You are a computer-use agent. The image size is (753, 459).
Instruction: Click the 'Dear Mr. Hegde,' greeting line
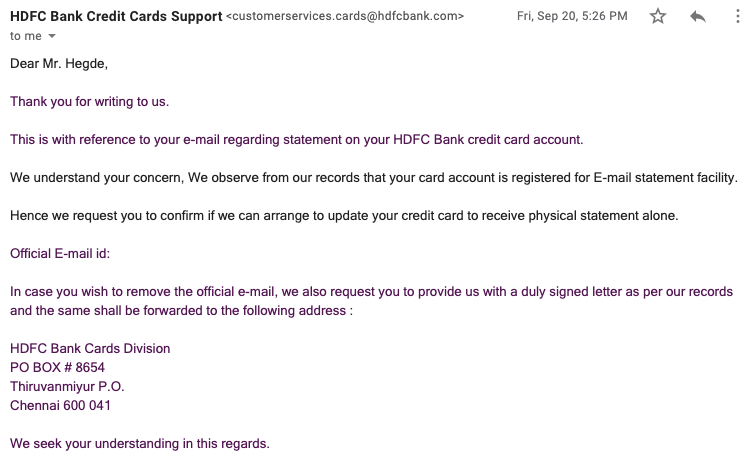pos(58,64)
